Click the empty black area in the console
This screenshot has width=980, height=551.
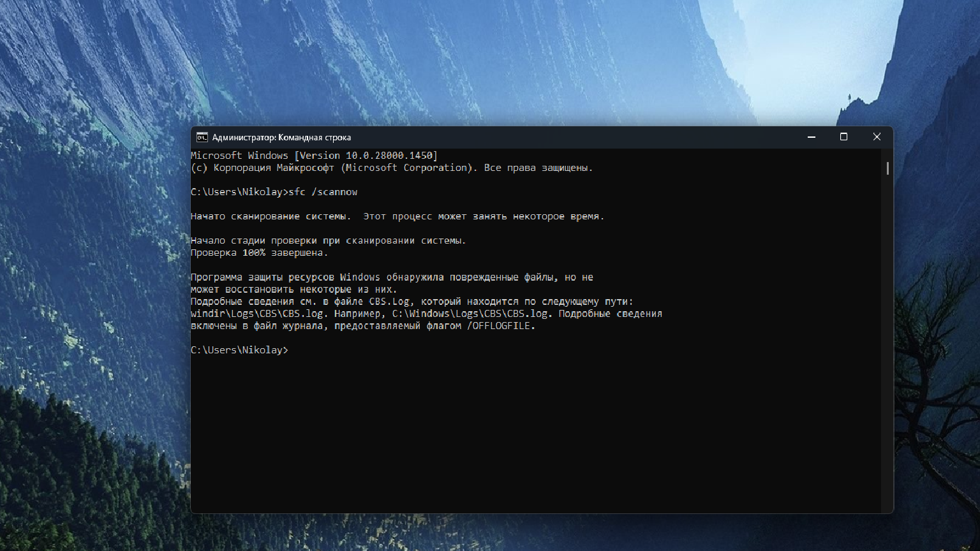536,434
